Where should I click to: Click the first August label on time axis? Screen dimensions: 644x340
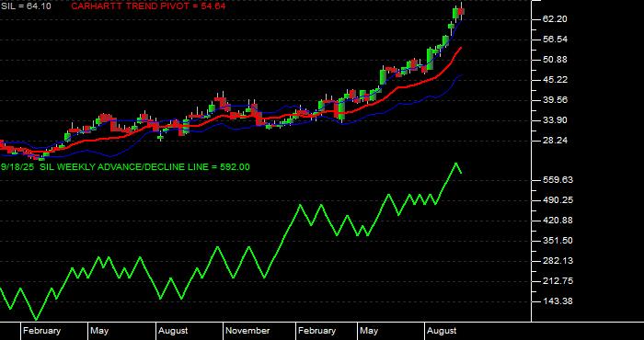173,331
